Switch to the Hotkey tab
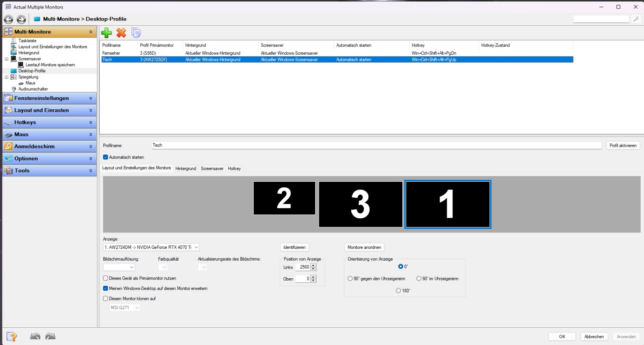The width and height of the screenshot is (644, 345). coord(234,168)
